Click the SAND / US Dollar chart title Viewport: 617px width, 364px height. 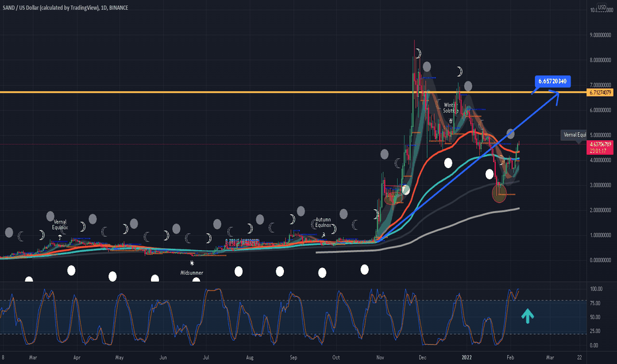coord(66,7)
